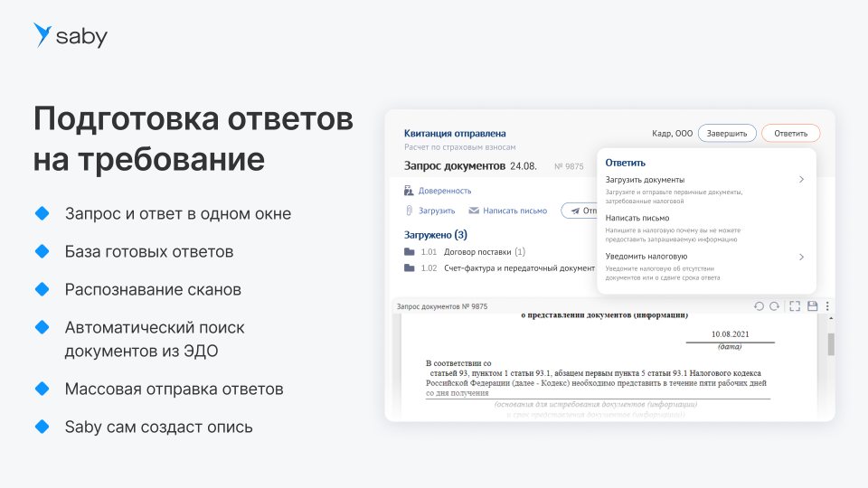Click the send plane button
868x488 pixels.
[x=579, y=211]
